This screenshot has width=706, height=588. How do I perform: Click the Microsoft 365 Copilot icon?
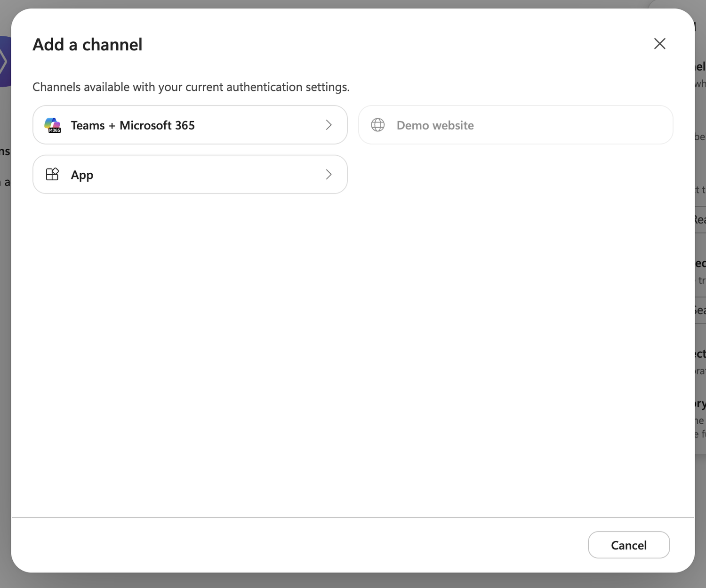click(x=53, y=125)
